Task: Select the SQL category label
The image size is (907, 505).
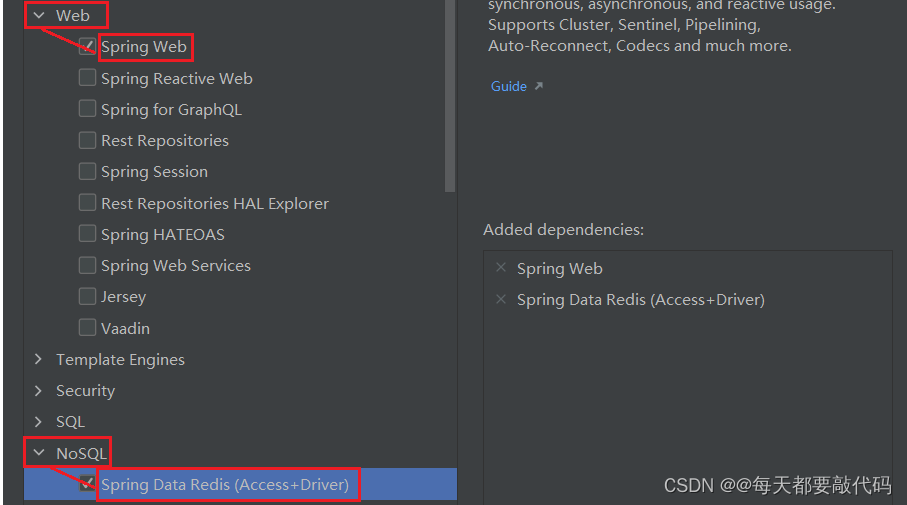Action: 71,422
